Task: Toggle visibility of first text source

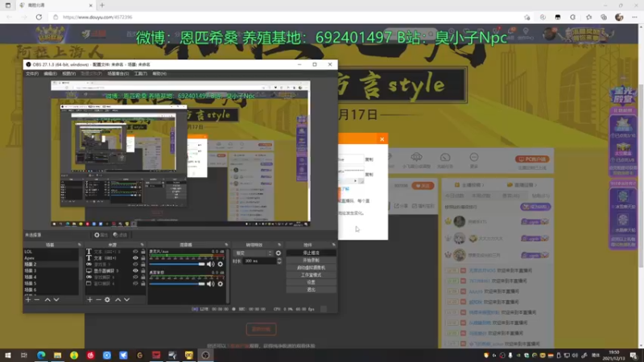Action: (x=135, y=252)
